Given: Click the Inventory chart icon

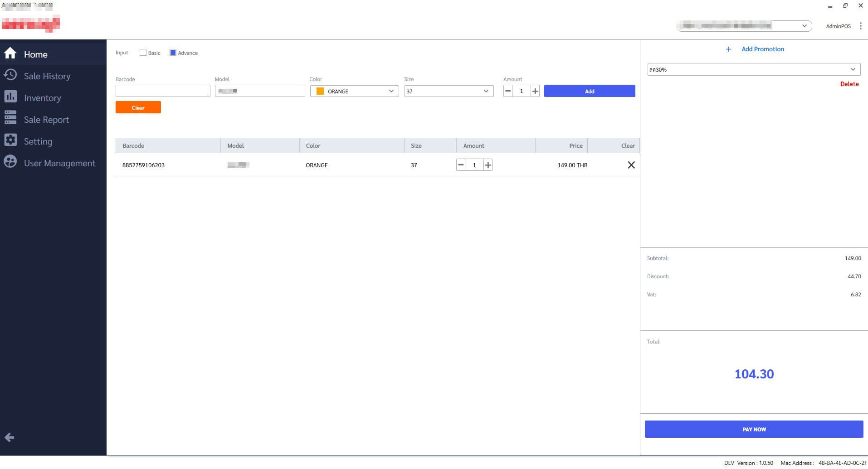Looking at the screenshot, I should point(10,97).
